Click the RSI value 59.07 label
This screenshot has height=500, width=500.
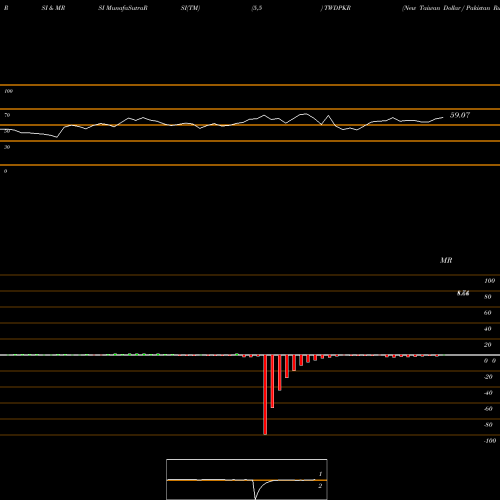tap(460, 115)
